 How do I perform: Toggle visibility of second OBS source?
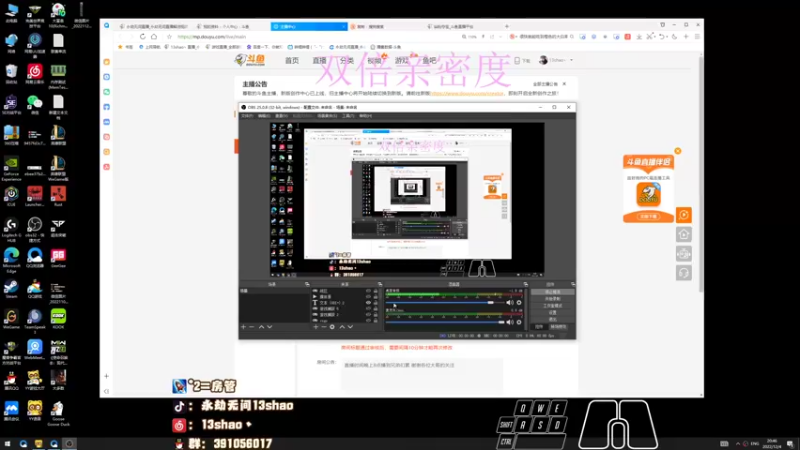pos(368,297)
